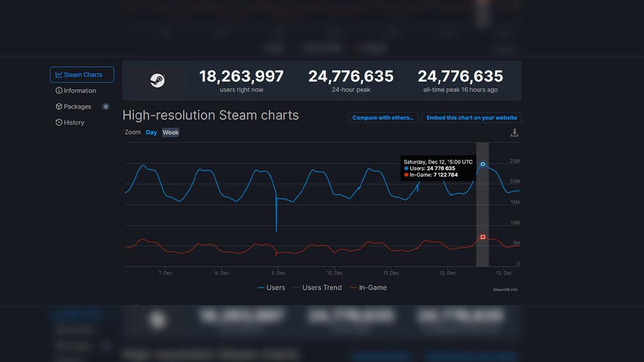Toggle the Users series in the chart legend
This screenshot has height=362, width=644.
[272, 287]
